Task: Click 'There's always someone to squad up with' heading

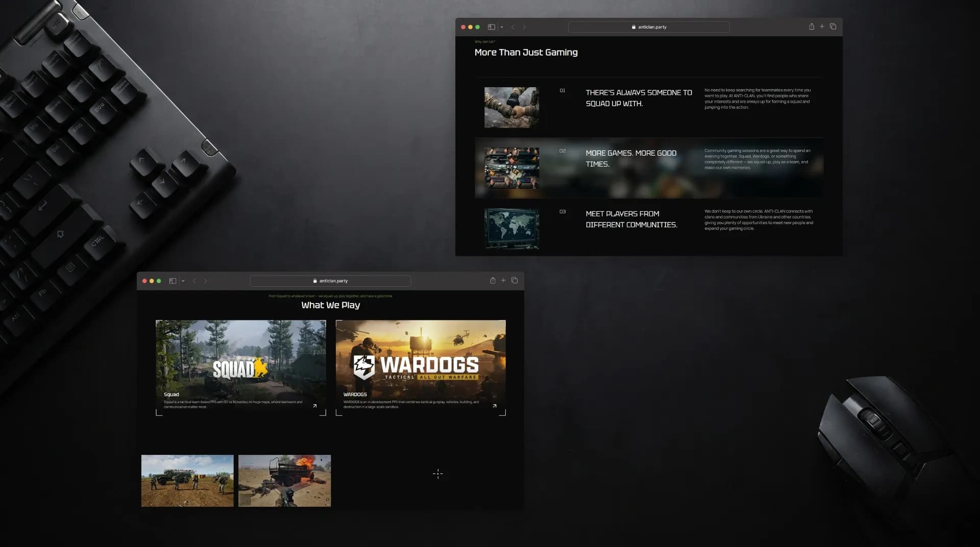Action: (x=639, y=98)
